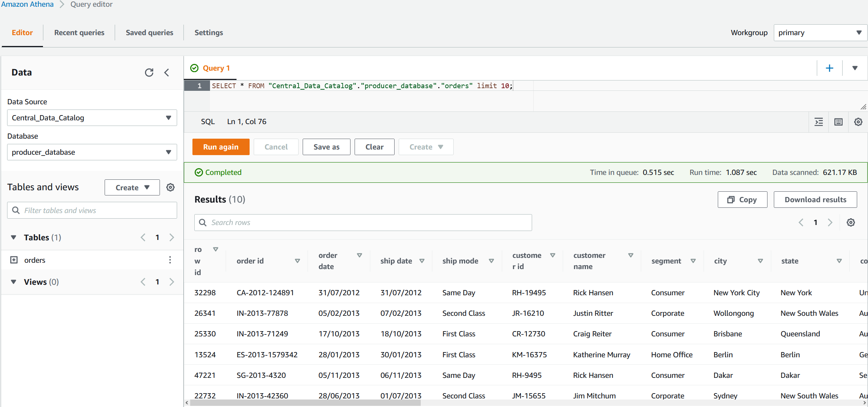Click the format query icon
This screenshot has width=868, height=407.
(x=818, y=122)
